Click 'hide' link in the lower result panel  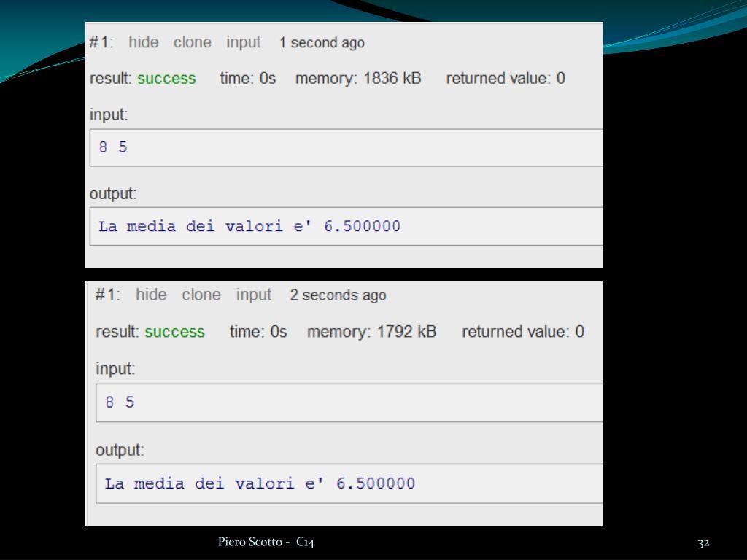coord(151,295)
